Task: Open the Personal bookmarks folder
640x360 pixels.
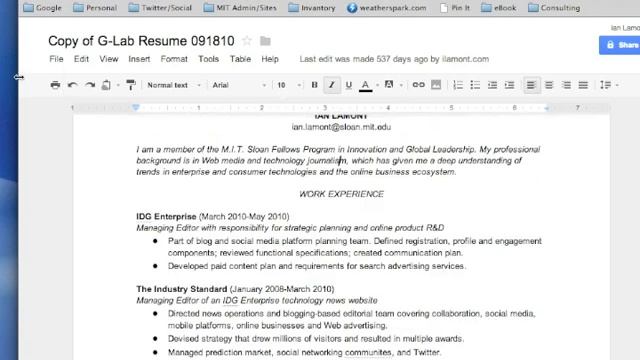Action: tap(95, 7)
